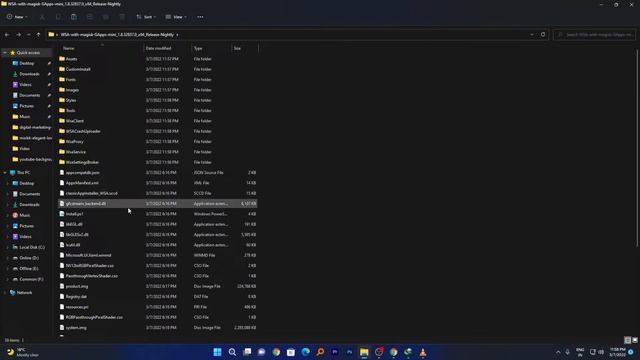Go back with the Back arrow

click(x=7, y=35)
